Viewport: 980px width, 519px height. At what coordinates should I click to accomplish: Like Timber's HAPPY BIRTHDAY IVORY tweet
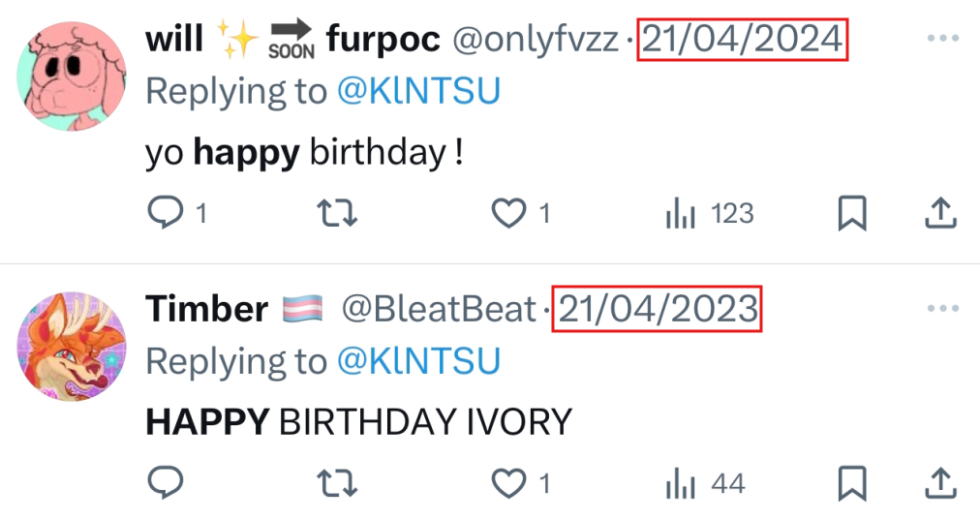(508, 482)
